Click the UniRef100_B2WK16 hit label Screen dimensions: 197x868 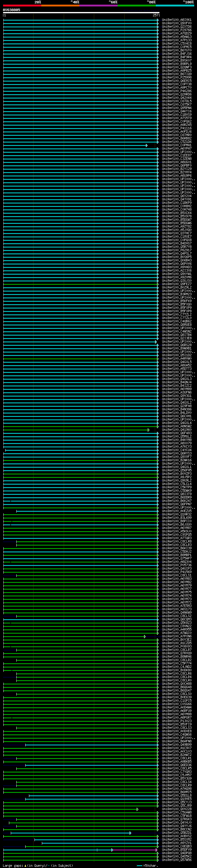tap(176, 460)
